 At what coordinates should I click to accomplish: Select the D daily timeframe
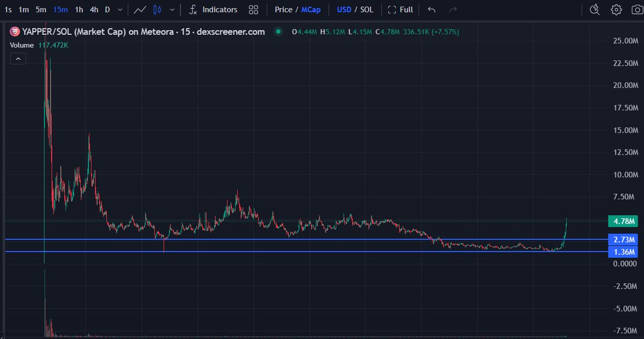pos(107,10)
